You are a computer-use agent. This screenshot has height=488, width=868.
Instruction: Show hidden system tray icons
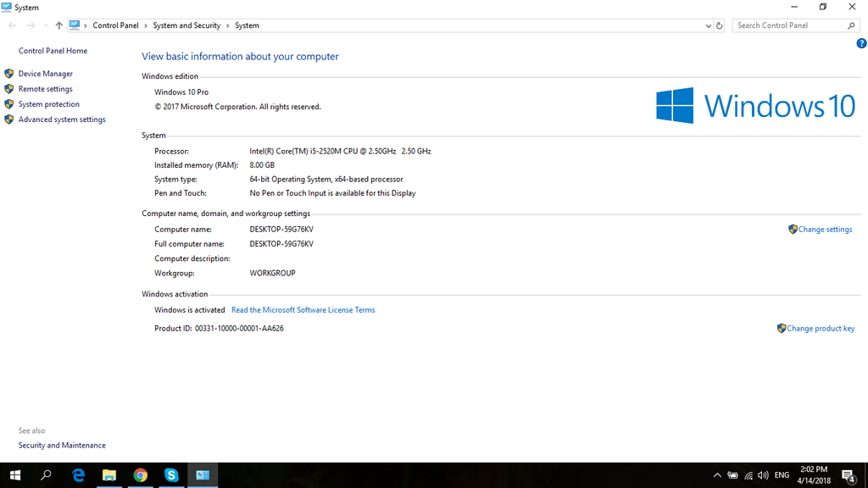tap(717, 475)
